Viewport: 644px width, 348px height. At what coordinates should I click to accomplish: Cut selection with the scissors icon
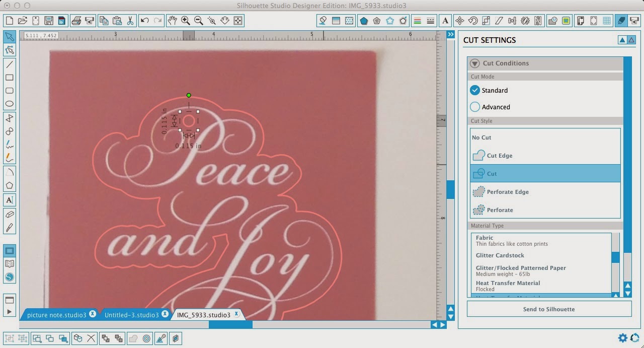point(130,21)
